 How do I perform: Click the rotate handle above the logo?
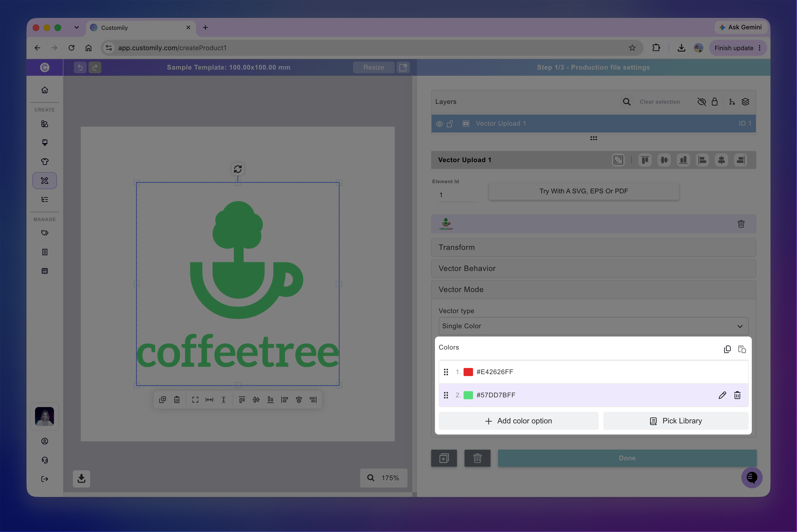click(238, 169)
